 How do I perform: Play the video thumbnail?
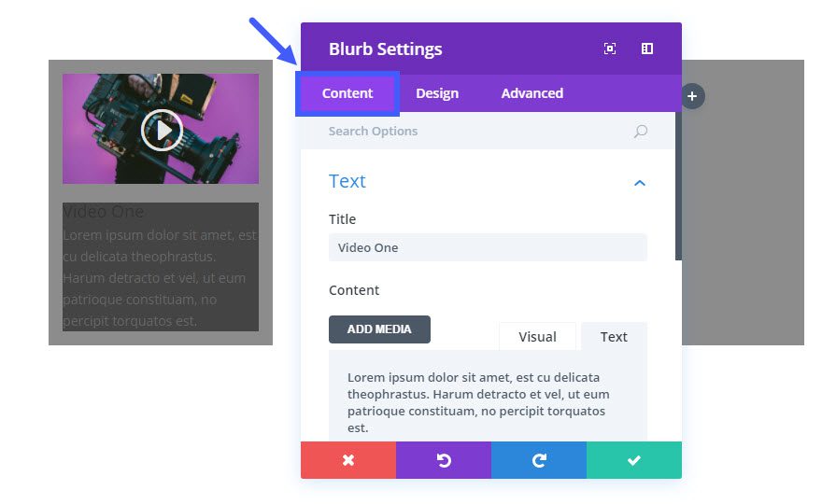[161, 130]
